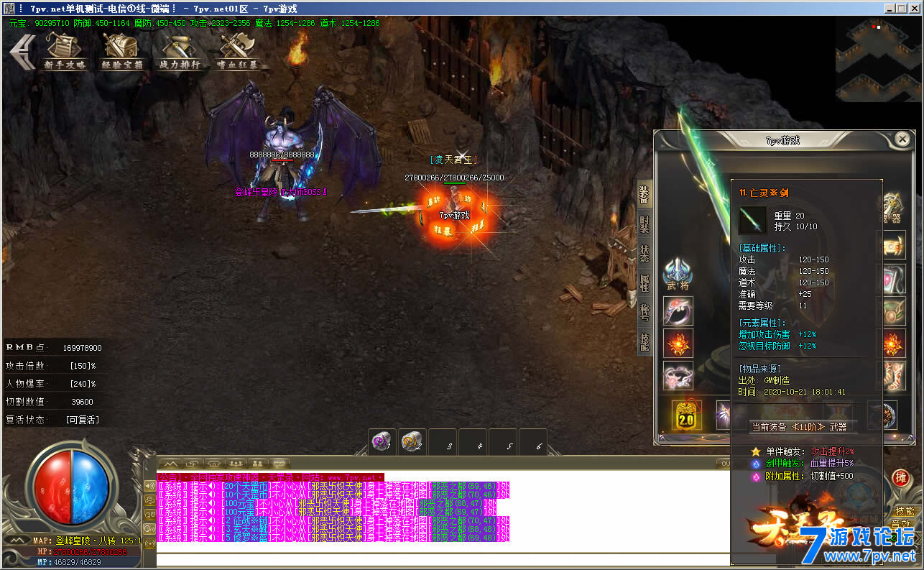The height and width of the screenshot is (570, 924).
Task: Select the dark orb slot at panel bottom-right
Action: click(x=890, y=415)
